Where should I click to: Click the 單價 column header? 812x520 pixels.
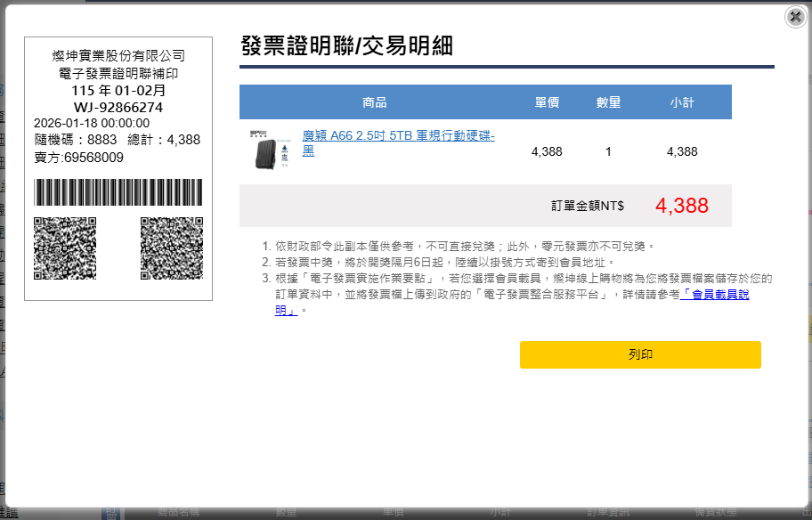547,102
